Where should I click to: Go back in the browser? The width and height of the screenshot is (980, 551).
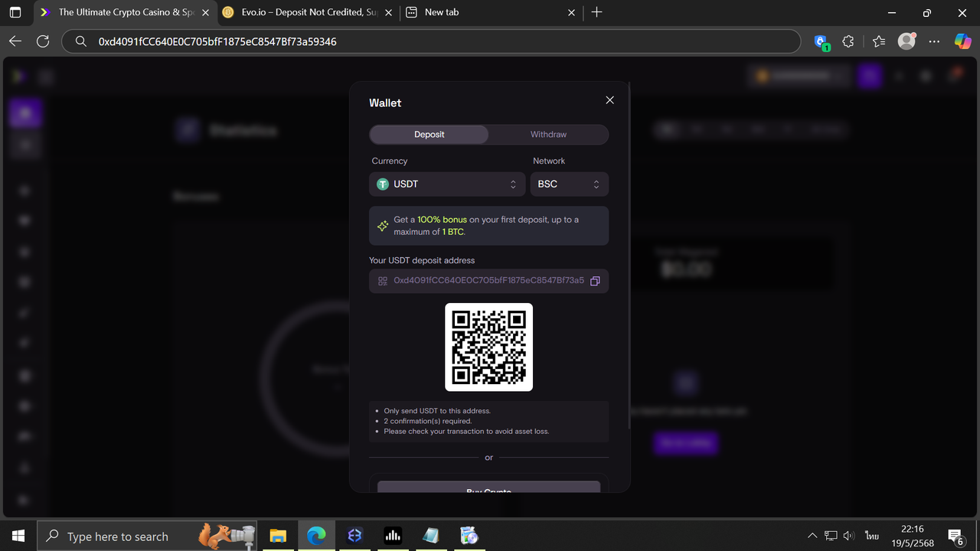point(15,41)
